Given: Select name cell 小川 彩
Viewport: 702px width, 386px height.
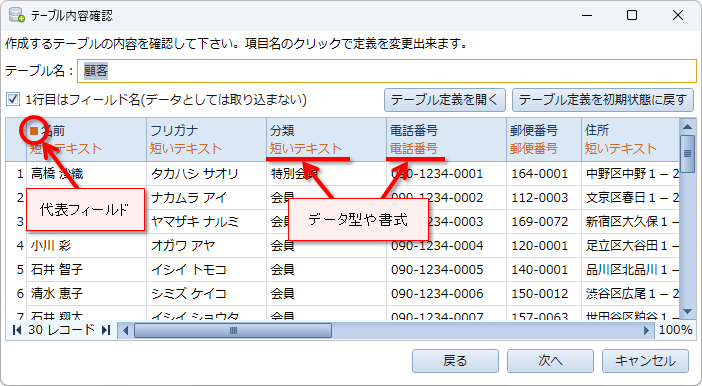Looking at the screenshot, I should coord(86,245).
